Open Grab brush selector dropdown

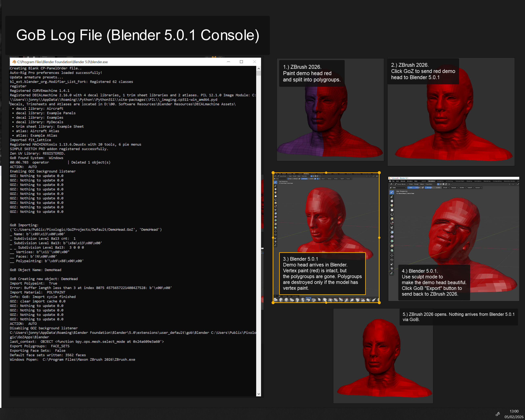click(398, 187)
